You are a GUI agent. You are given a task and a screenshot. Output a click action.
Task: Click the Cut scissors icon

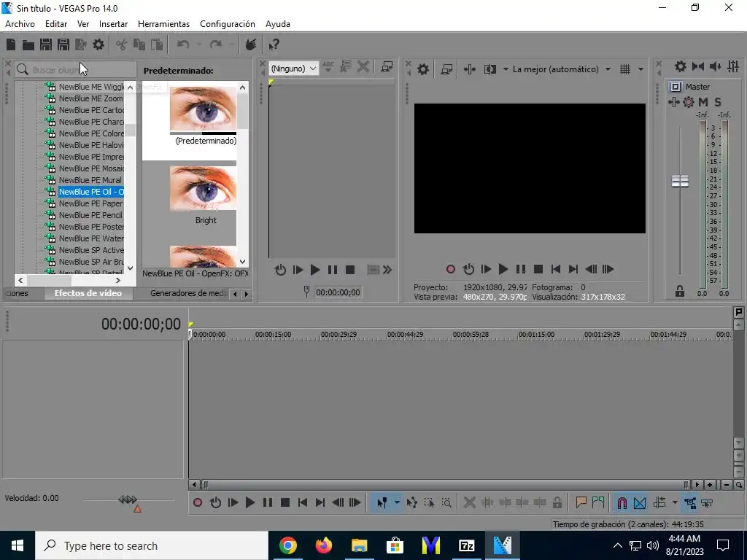(x=122, y=44)
